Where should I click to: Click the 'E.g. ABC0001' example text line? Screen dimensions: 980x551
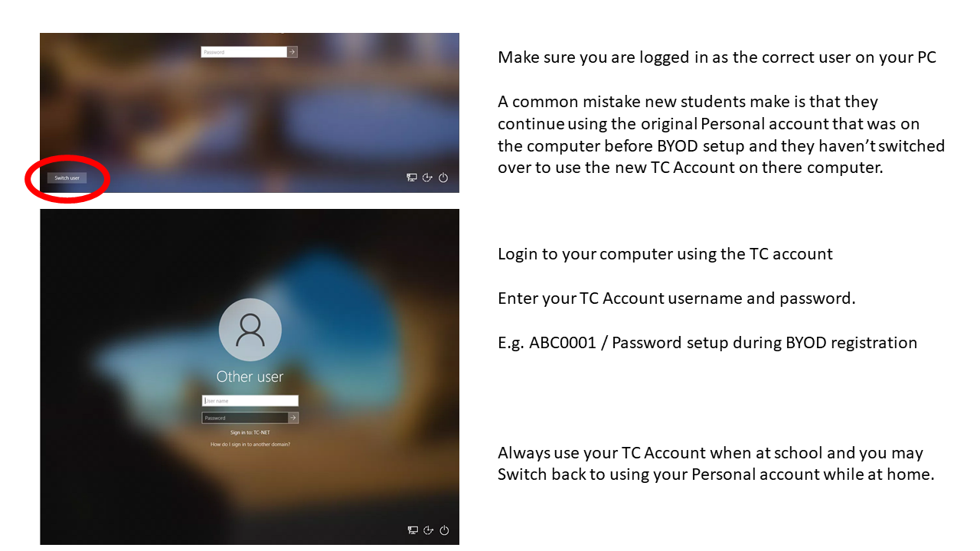click(707, 342)
